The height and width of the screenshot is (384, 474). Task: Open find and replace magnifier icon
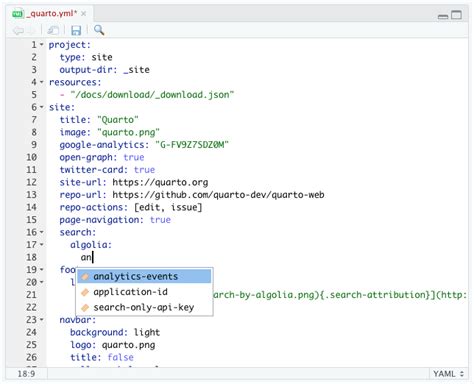(99, 30)
